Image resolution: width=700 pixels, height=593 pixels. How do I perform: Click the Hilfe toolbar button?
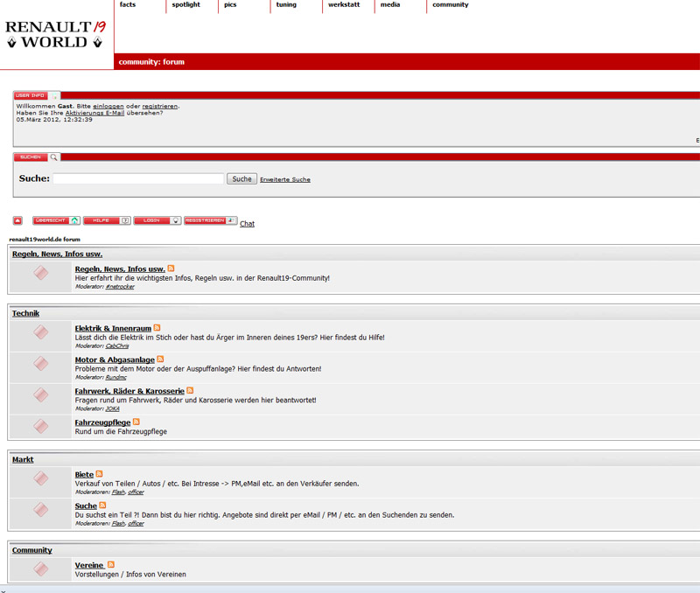coord(107,220)
